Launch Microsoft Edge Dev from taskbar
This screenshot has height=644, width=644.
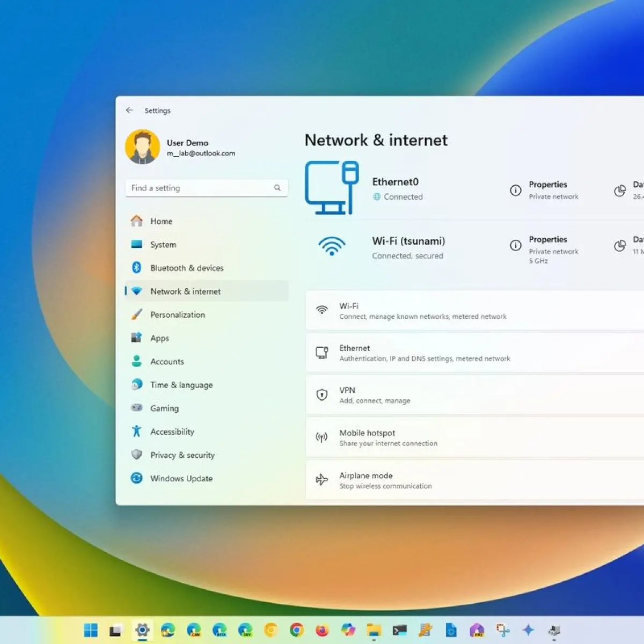[x=245, y=630]
